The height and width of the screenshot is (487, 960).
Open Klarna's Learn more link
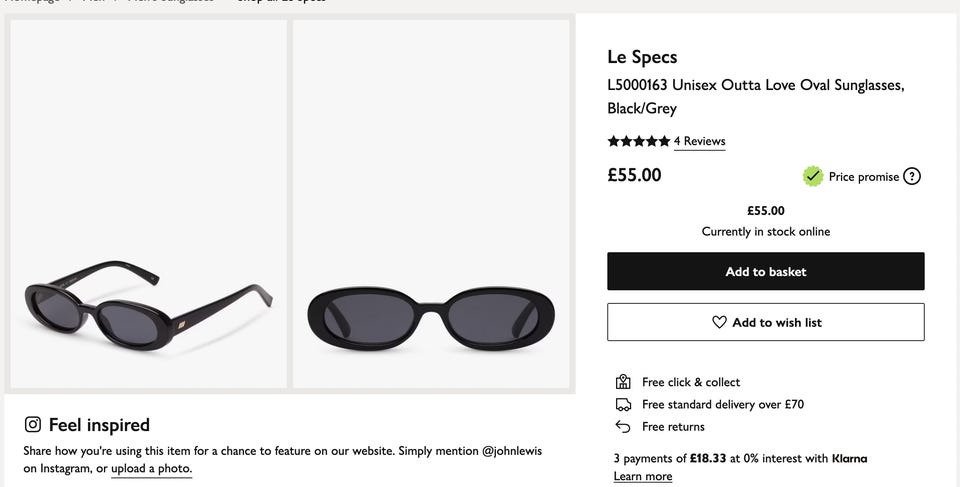click(642, 476)
